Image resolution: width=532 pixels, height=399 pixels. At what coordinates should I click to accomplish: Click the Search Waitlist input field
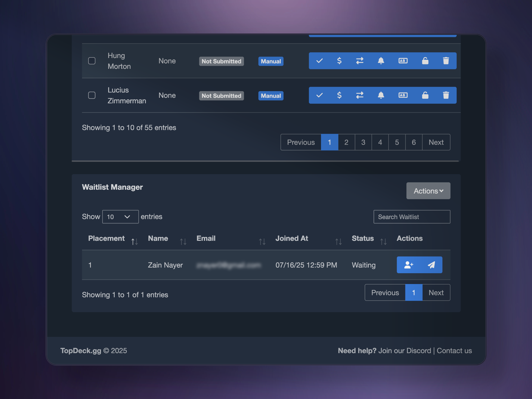(412, 217)
